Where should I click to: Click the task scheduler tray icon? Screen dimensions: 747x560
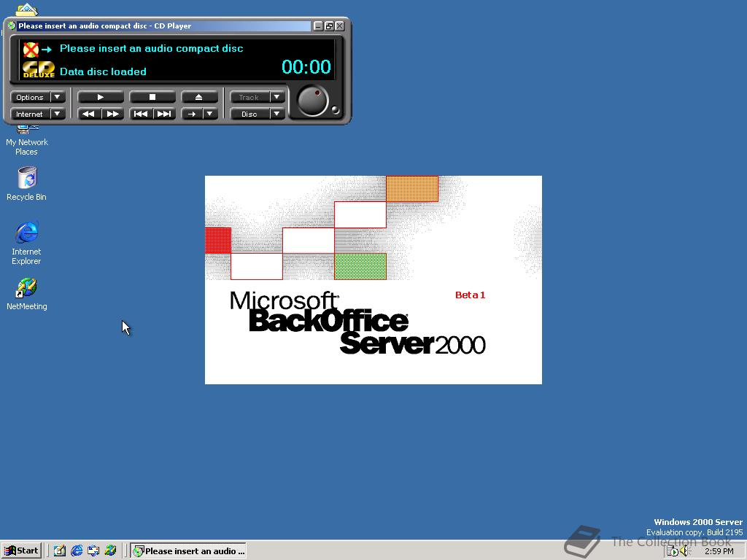coord(672,551)
